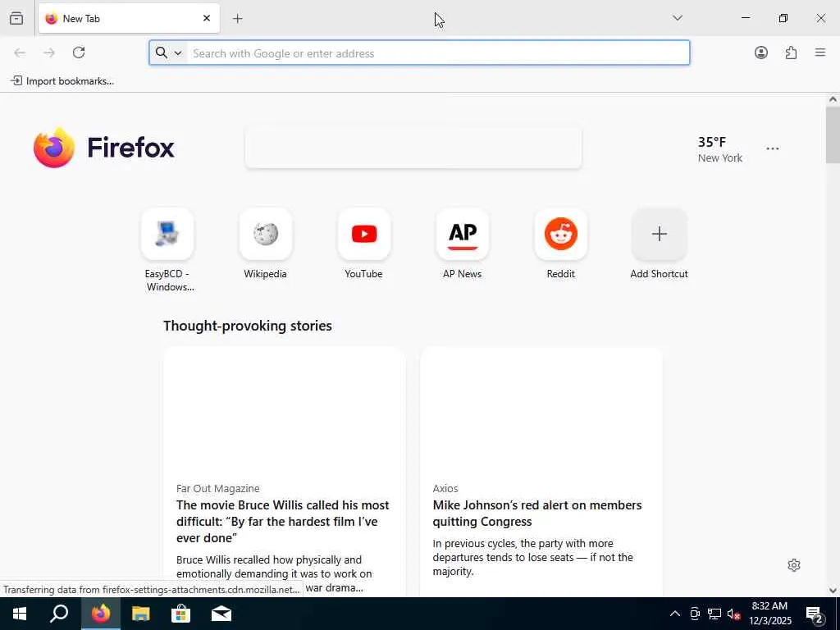
Task: Close the New Tab tab
Action: [x=206, y=18]
